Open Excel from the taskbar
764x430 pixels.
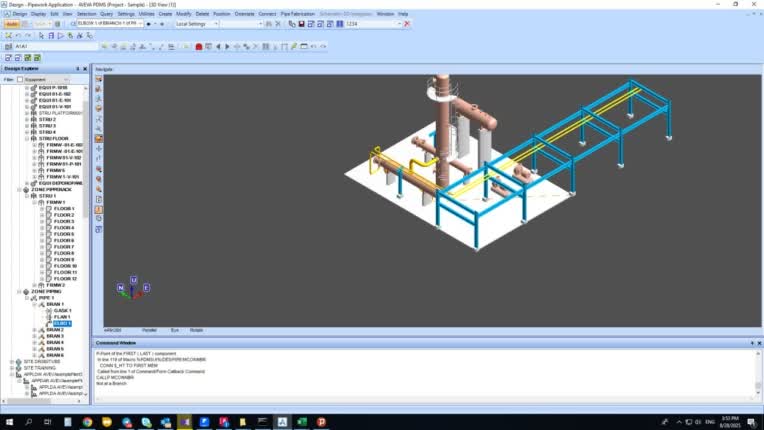pyautogui.click(x=302, y=422)
